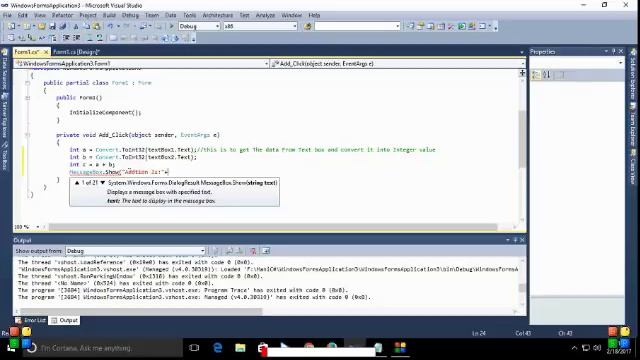Select the Output tab at bottom
Viewport: 640px width, 360px height.
(64, 320)
